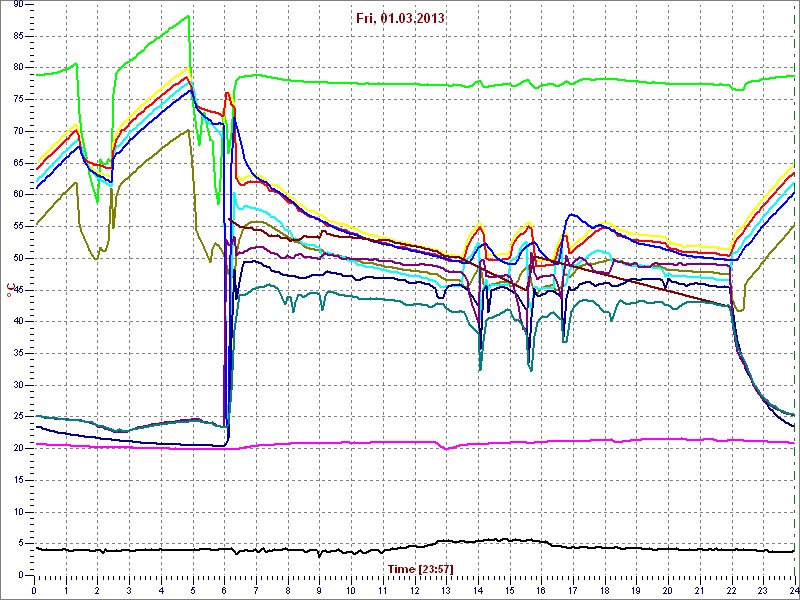The image size is (800, 600).
Task: Click hour 7 on the time axis
Action: 256,590
